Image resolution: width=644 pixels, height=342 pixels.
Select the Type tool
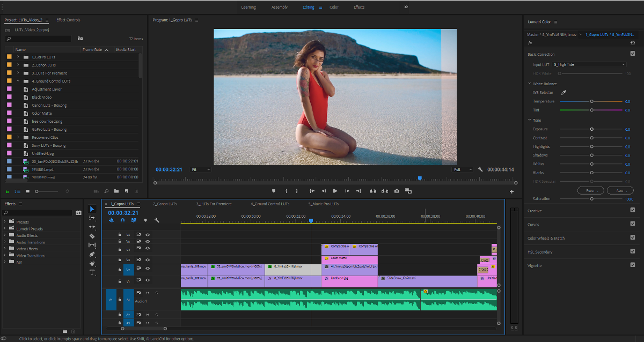92,272
